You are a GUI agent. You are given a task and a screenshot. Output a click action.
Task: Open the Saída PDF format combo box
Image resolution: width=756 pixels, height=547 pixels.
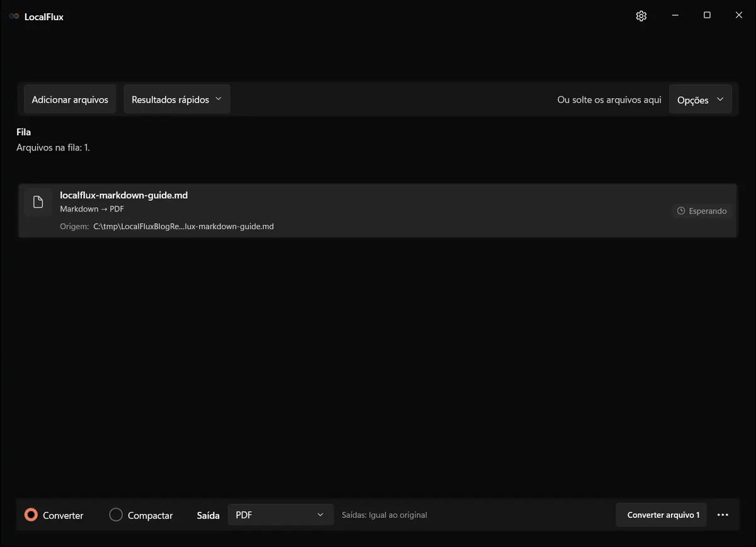pos(280,515)
